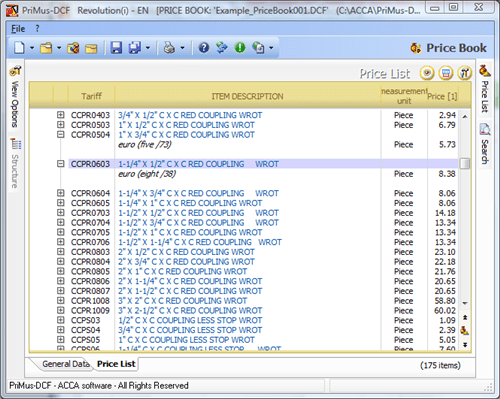Image resolution: width=500 pixels, height=399 pixels.
Task: Open the Search side tab
Action: 485,144
